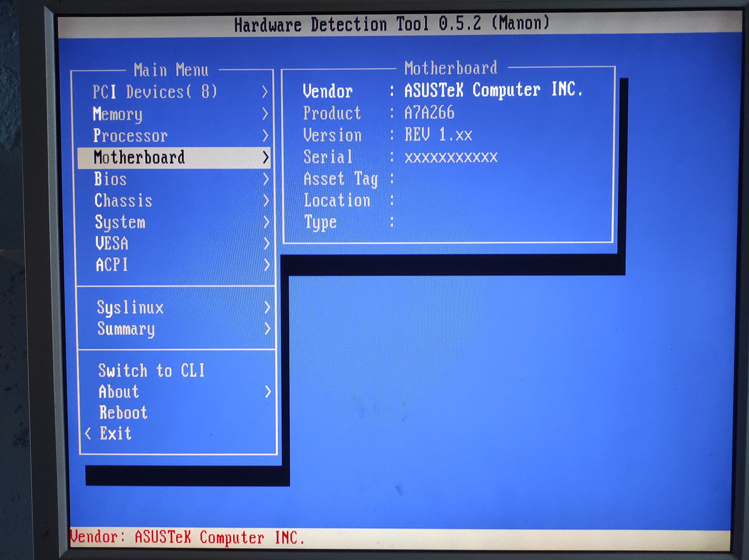Open the System submenu entry
The width and height of the screenshot is (749, 560).
click(x=120, y=222)
